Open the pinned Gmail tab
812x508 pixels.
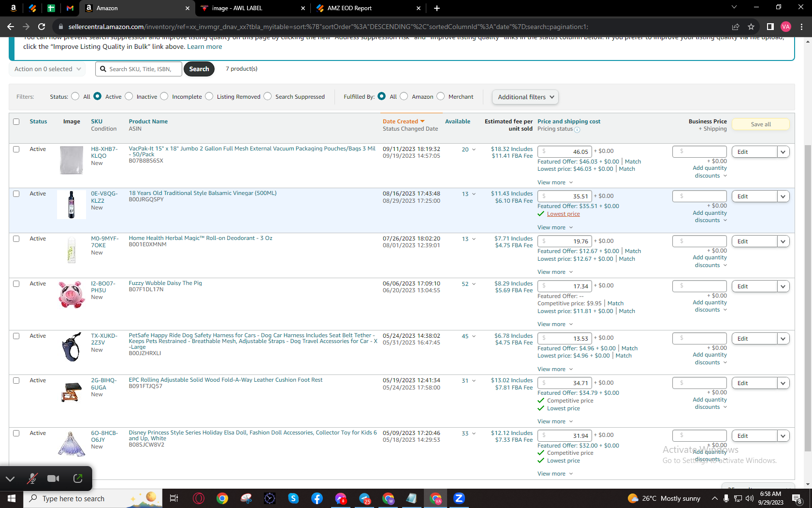coord(70,8)
